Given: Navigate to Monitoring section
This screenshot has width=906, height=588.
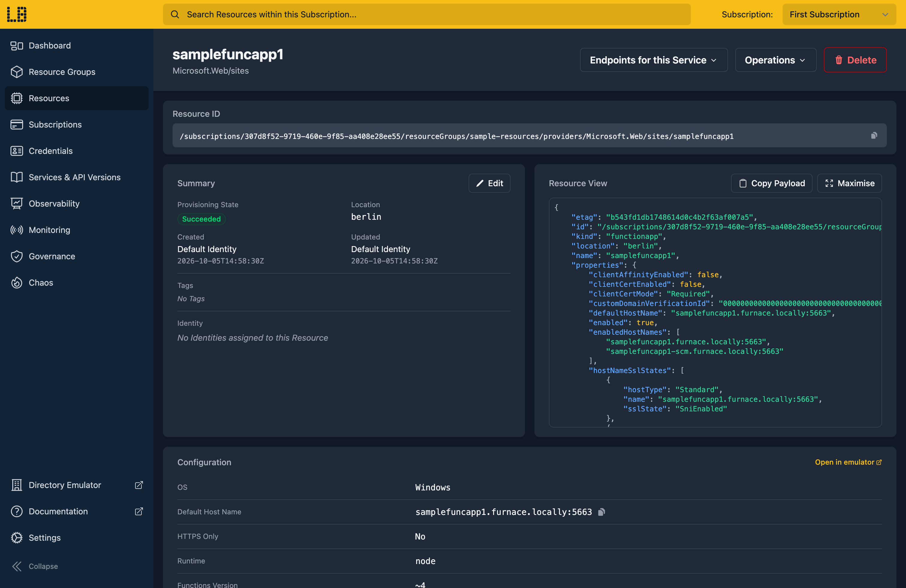Looking at the screenshot, I should pyautogui.click(x=76, y=230).
